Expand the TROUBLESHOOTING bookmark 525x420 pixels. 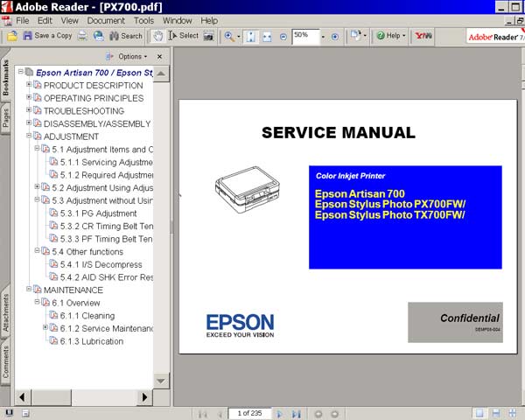[x=29, y=109]
